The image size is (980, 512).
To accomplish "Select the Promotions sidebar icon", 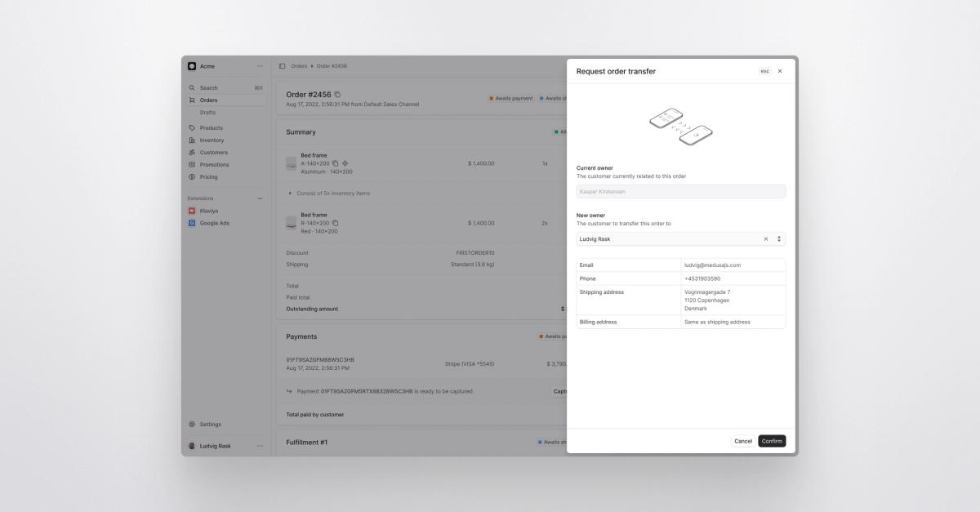I will pyautogui.click(x=193, y=164).
